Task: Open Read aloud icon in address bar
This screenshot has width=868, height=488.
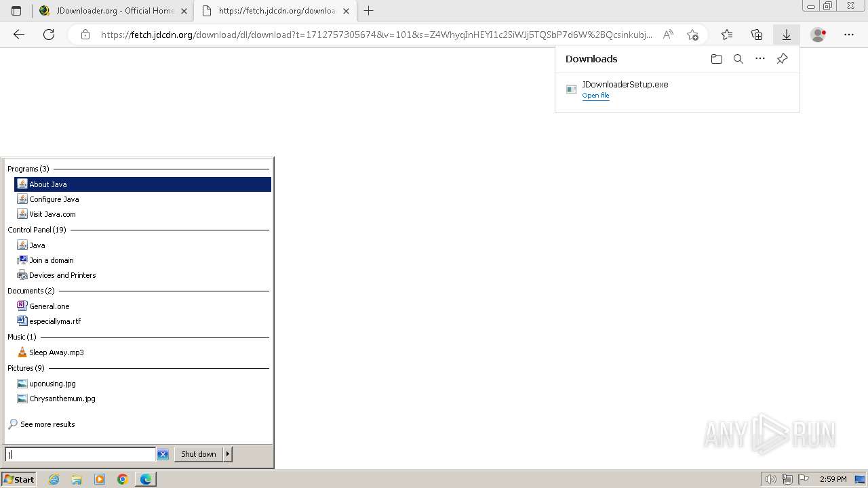Action: coord(668,35)
